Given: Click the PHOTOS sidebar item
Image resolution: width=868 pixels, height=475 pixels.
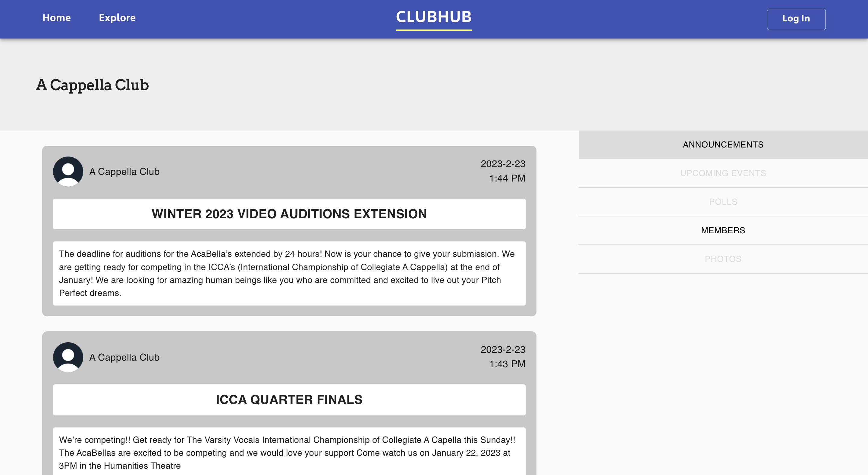Looking at the screenshot, I should (723, 259).
